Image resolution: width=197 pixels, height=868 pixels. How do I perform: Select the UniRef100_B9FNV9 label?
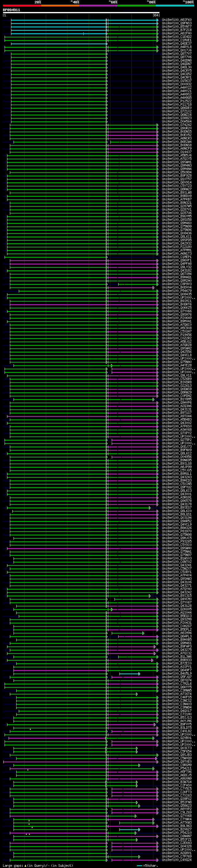pyautogui.click(x=177, y=450)
